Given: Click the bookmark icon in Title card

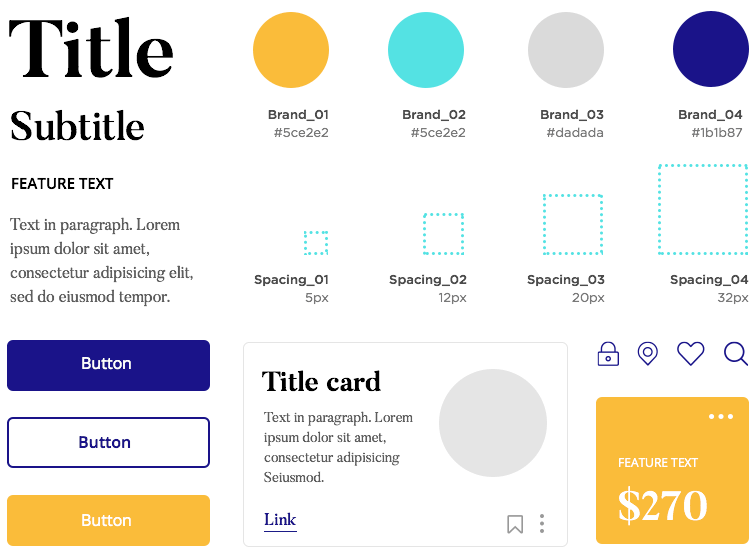Looking at the screenshot, I should click(515, 524).
